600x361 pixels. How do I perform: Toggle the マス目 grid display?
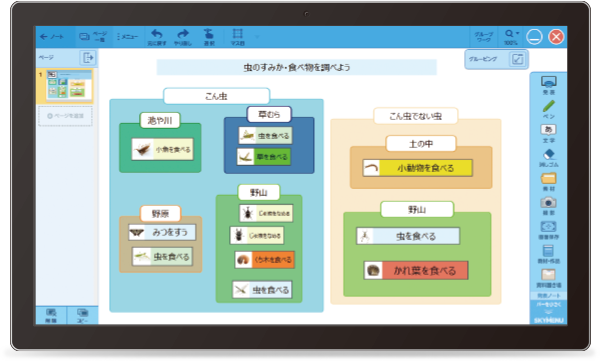point(238,37)
